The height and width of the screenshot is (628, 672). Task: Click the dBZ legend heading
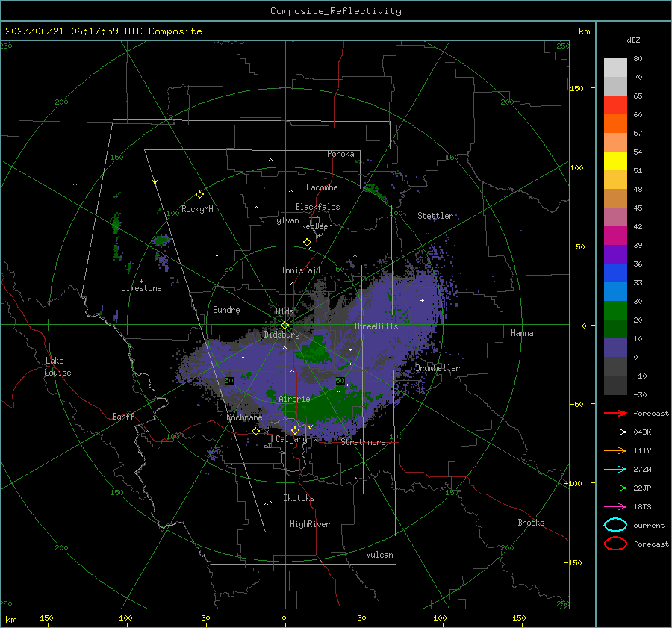(x=633, y=40)
